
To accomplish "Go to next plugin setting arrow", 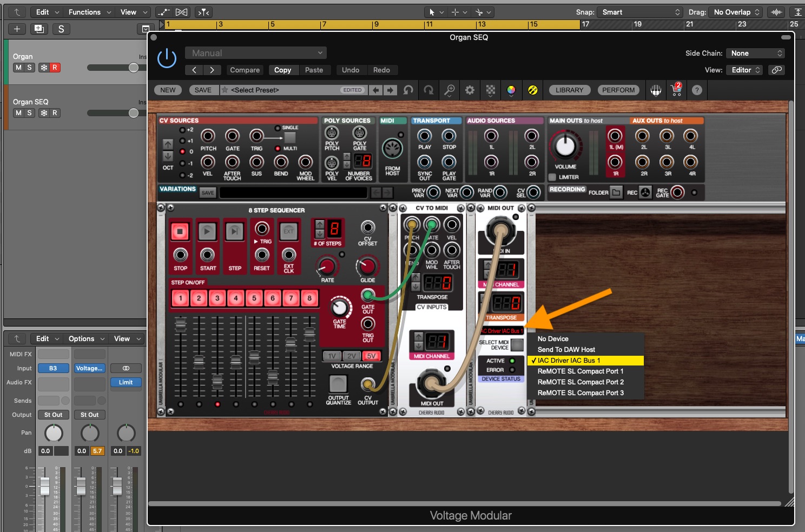I will (x=213, y=70).
